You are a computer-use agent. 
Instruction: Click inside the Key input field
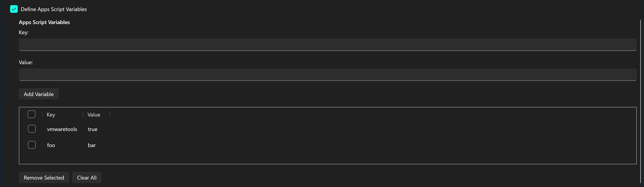[325, 45]
